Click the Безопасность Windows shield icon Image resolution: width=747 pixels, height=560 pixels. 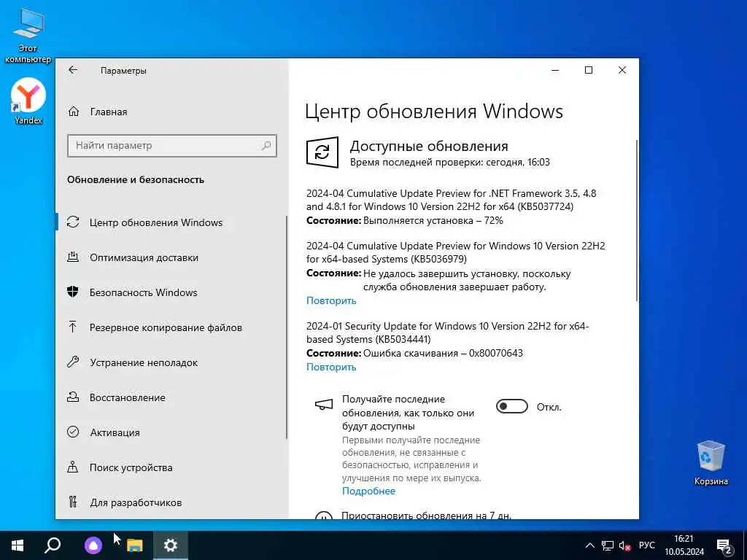point(73,292)
